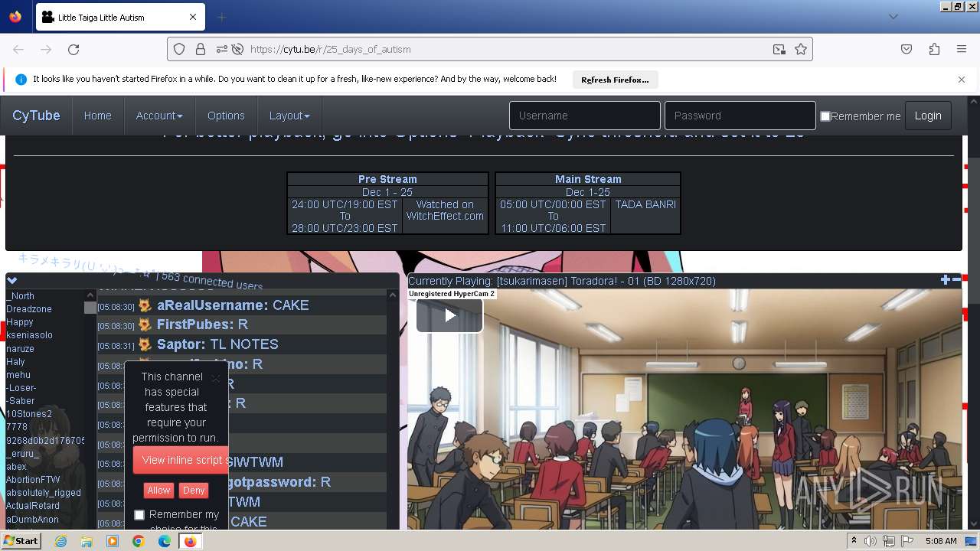Open the Internet Explorer taskbar icon
Screen dimensions: 980x551
click(x=60, y=541)
